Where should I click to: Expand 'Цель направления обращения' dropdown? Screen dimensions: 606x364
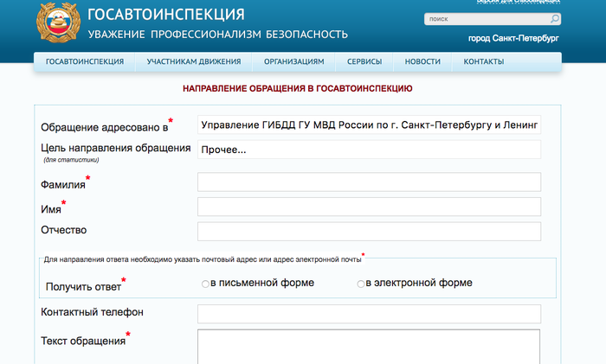(x=369, y=150)
